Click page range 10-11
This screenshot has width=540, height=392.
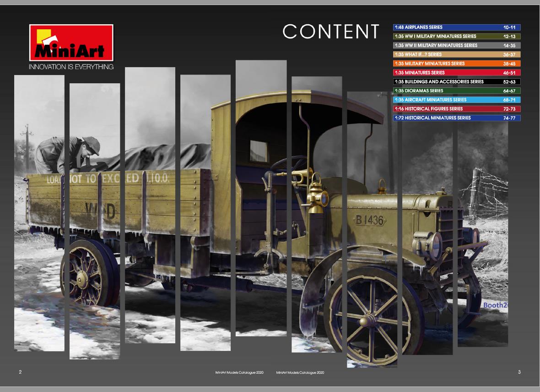[x=509, y=27]
